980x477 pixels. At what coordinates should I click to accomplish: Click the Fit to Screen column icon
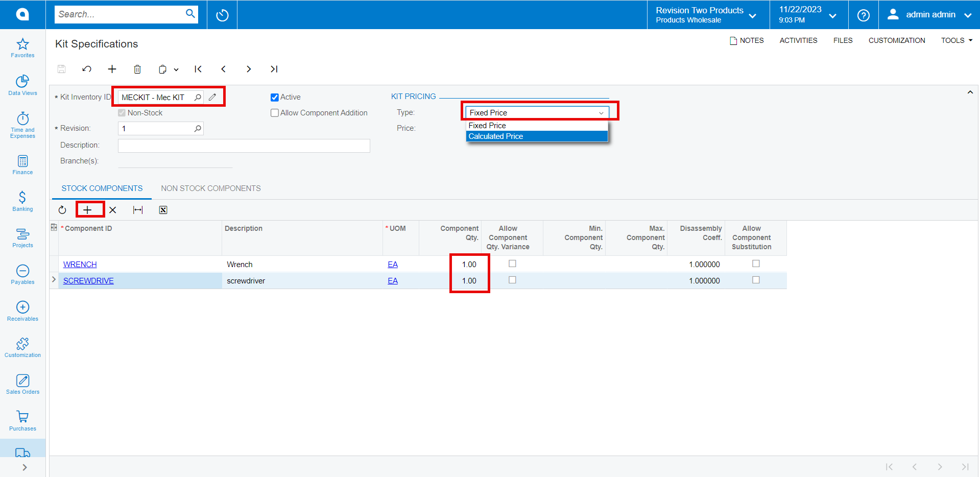[x=138, y=210]
